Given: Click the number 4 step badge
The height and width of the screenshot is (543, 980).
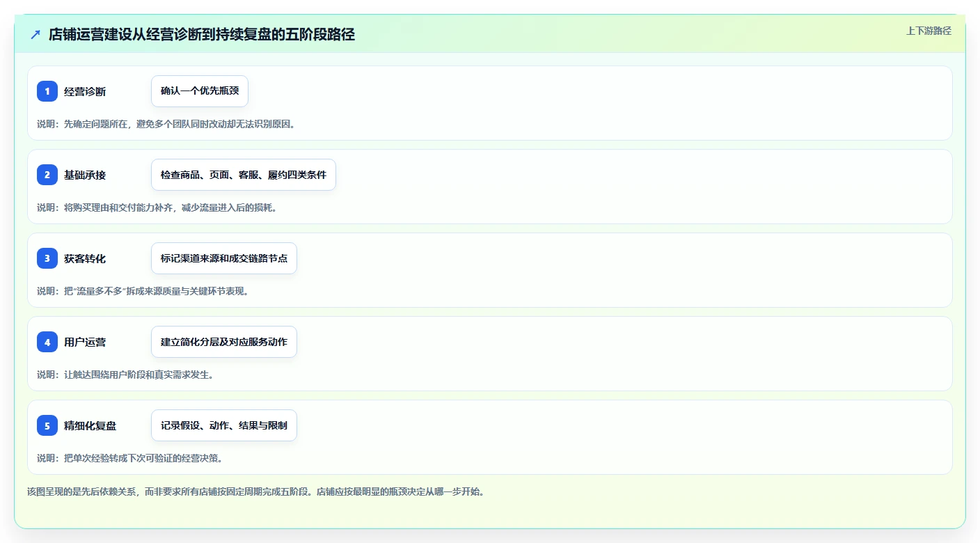Looking at the screenshot, I should 47,342.
